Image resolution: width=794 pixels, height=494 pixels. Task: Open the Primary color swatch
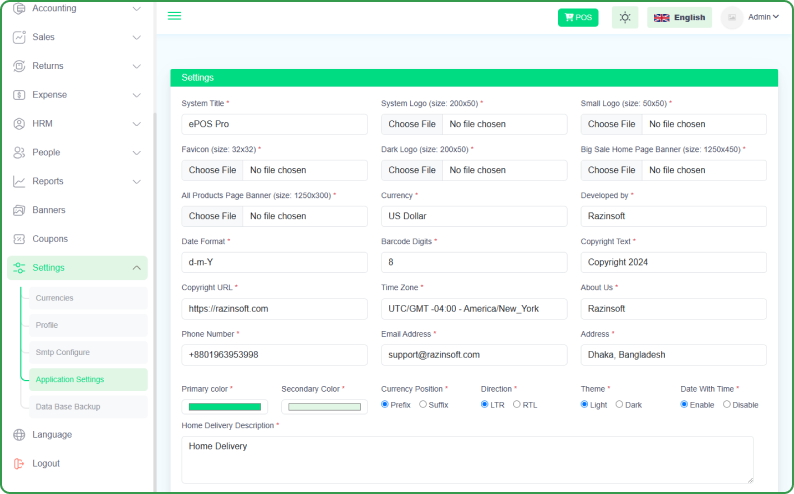(x=225, y=407)
